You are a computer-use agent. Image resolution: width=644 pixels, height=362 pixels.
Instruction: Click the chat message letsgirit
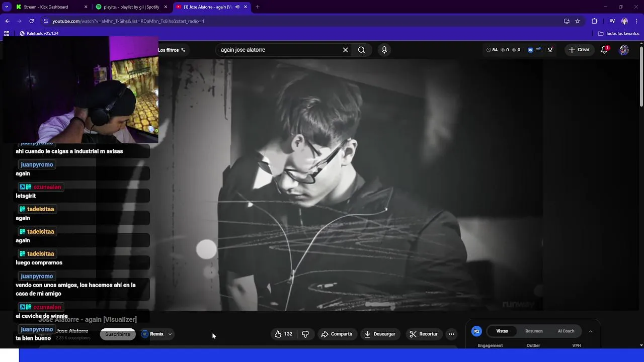tap(26, 196)
